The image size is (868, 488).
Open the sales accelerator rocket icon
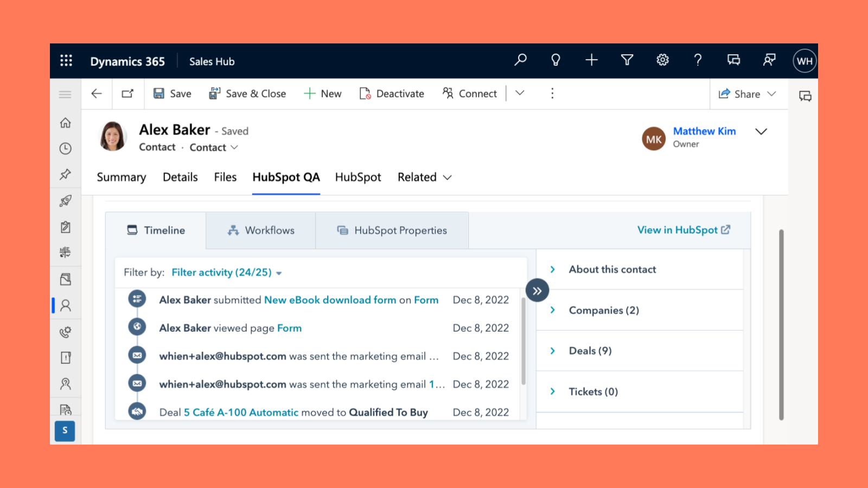tap(65, 201)
